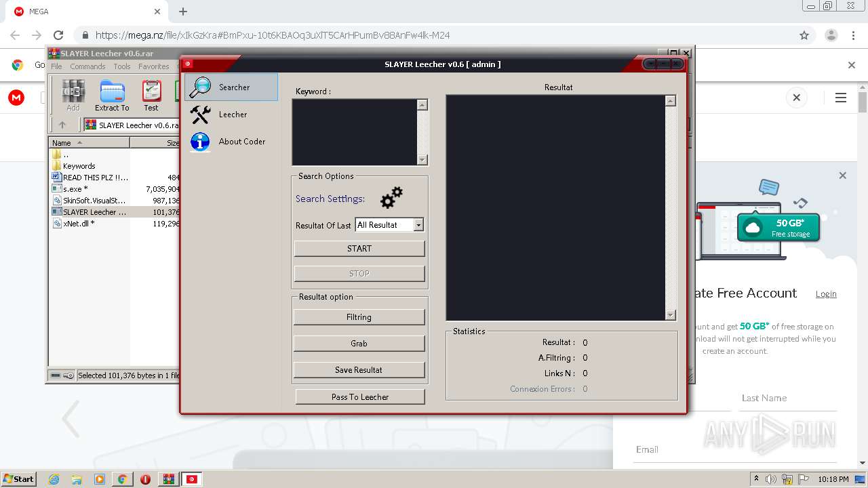
Task: Click the Filtring button
Action: click(x=359, y=317)
